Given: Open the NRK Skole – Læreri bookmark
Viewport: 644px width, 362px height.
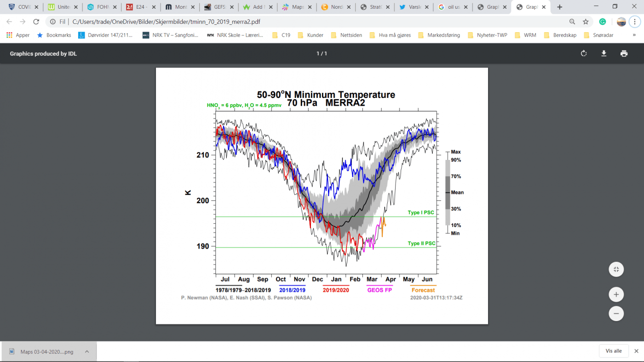Looking at the screenshot, I should tap(235, 35).
